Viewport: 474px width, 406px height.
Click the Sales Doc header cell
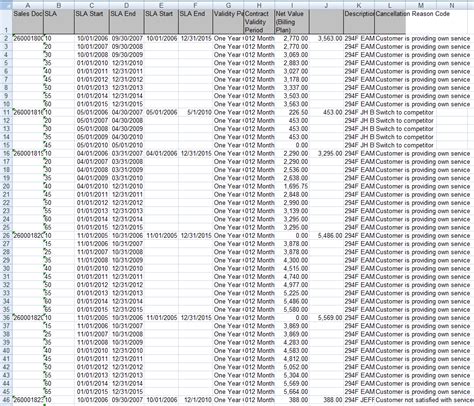pos(28,22)
